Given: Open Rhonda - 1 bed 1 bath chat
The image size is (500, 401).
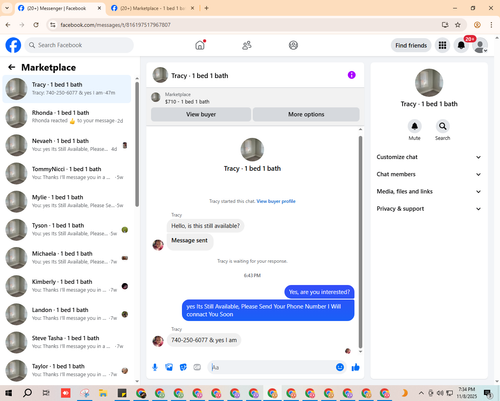Looking at the screenshot, I should point(67,117).
